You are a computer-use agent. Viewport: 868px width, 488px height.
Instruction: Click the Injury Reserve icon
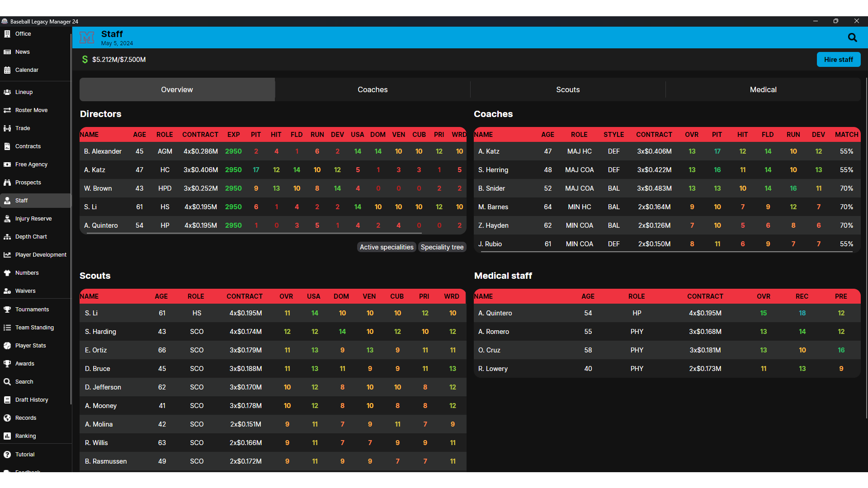click(x=7, y=219)
